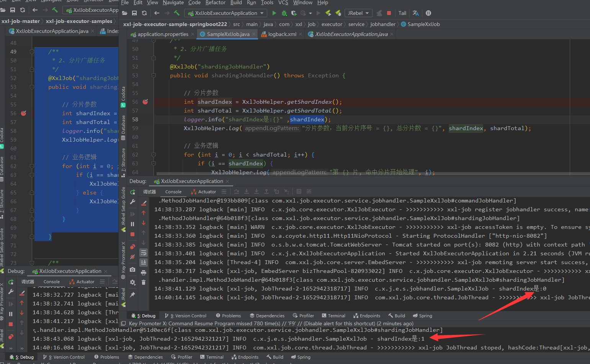Jump up the stack trace with the front console red arrow
Viewport: 590px width, 364px height.
click(144, 213)
